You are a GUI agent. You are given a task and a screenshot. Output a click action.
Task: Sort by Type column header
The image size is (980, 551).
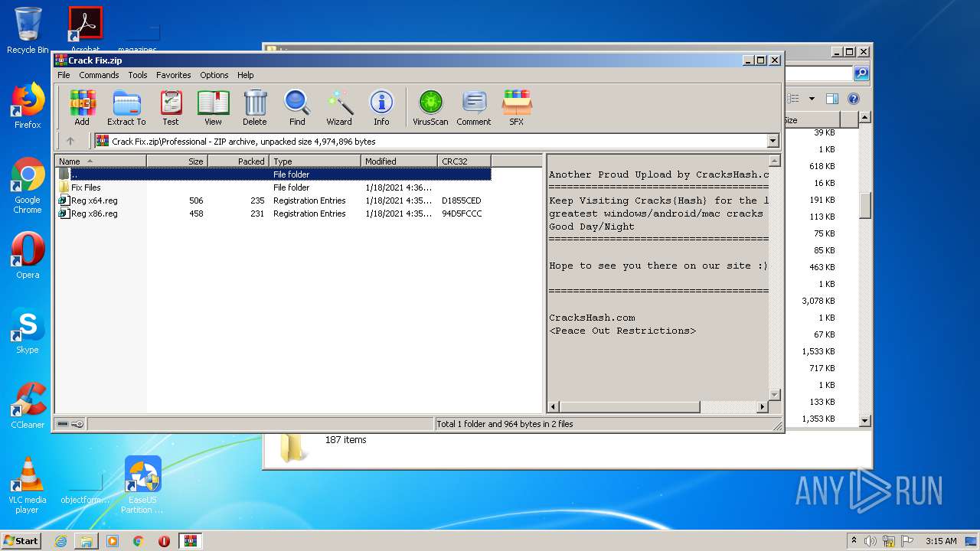coord(315,161)
